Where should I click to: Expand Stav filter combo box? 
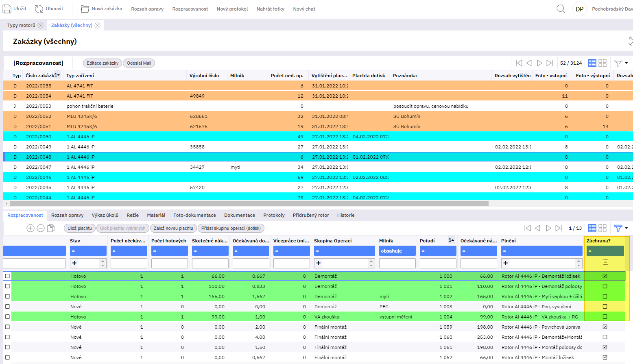103,263
